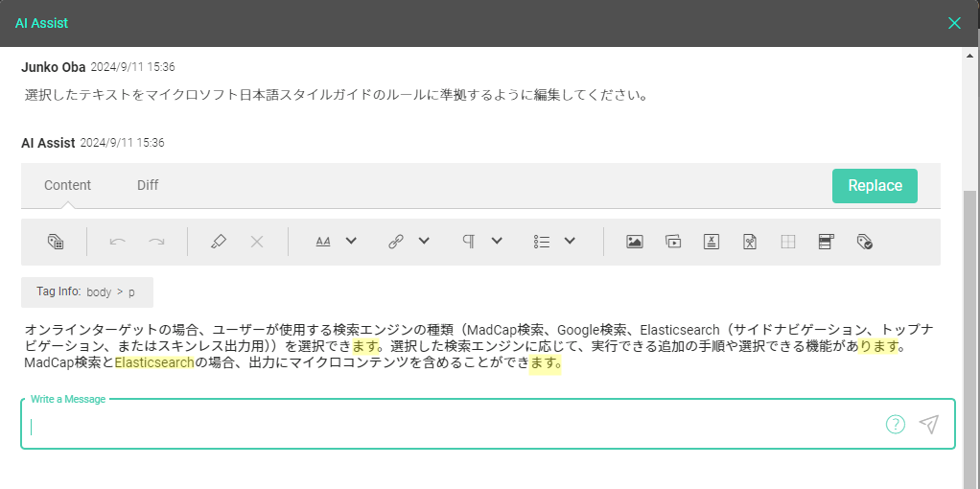This screenshot has height=489, width=980.
Task: Click the text style AA icon
Action: (323, 242)
